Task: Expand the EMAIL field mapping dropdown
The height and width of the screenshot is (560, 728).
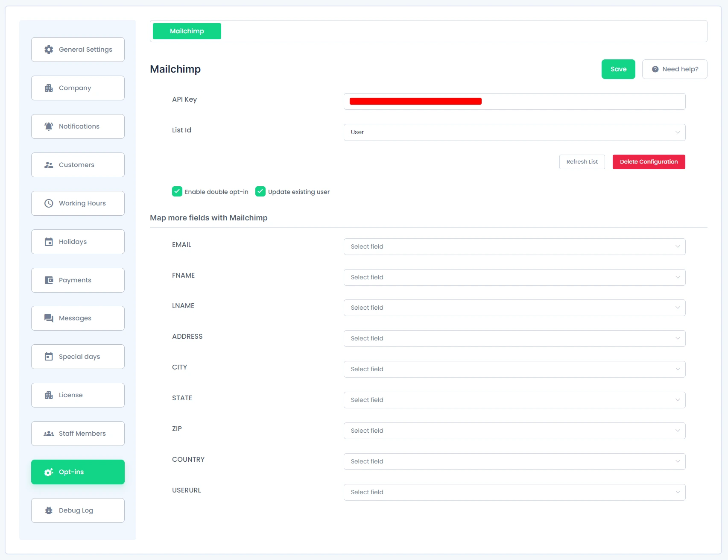Action: click(514, 246)
